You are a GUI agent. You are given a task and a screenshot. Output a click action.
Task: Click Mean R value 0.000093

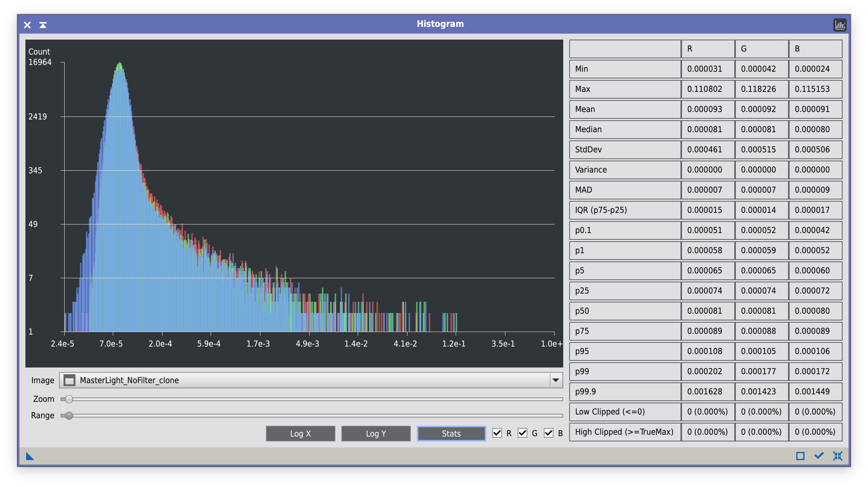tap(708, 109)
